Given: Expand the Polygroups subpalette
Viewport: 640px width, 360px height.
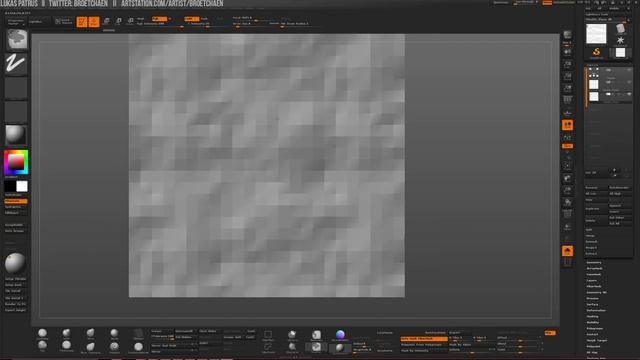Looking at the screenshot, I should (x=595, y=329).
